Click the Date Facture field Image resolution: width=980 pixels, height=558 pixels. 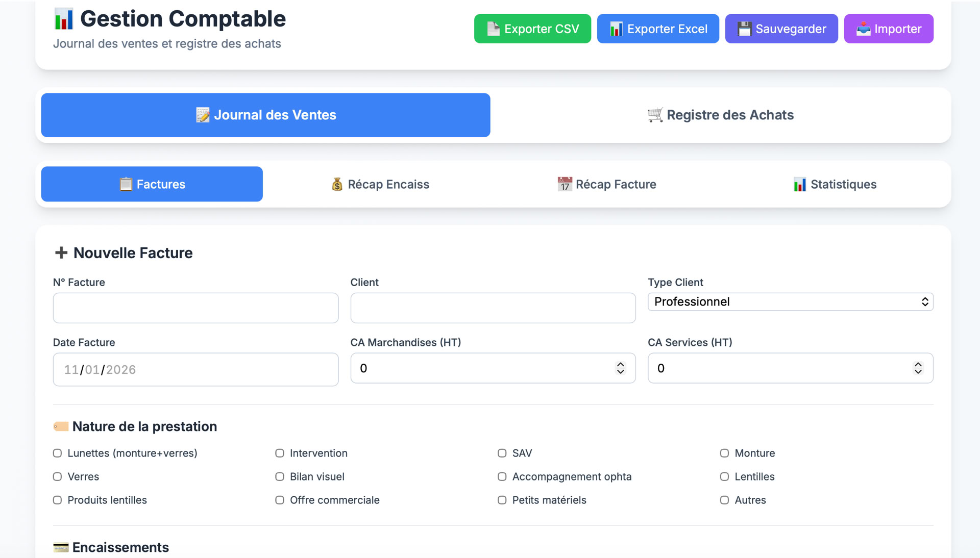click(195, 369)
